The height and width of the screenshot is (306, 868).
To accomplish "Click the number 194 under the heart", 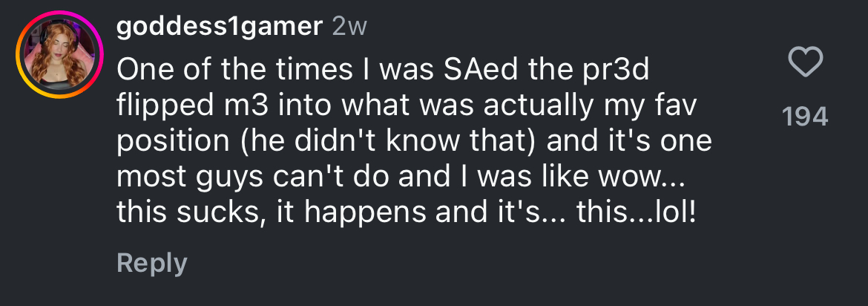I will tap(805, 117).
